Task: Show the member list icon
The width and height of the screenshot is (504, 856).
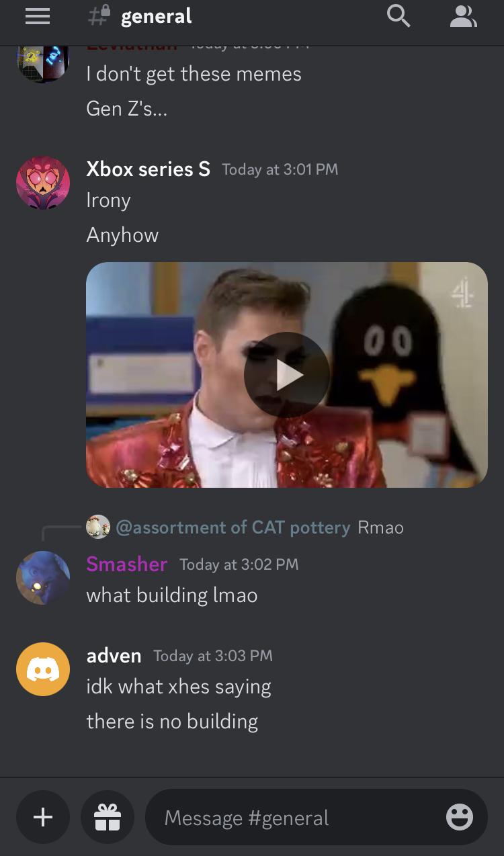Action: coord(463,16)
